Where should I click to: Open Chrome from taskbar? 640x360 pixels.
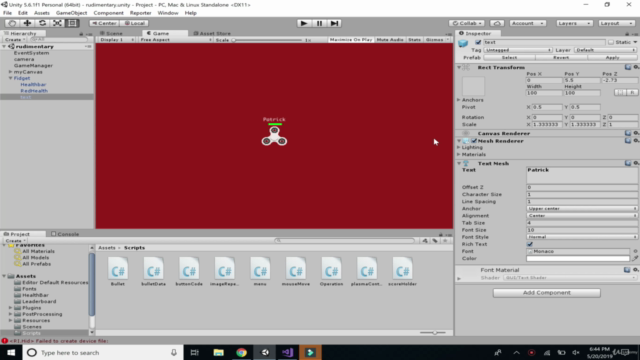pyautogui.click(x=242, y=352)
